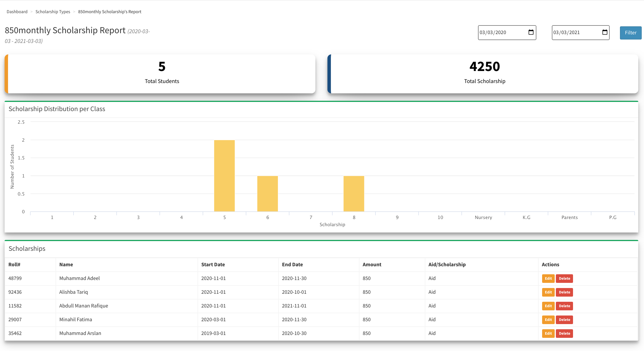Viewport: 644px width, 351px height.
Task: Click the class 8 bar in chart
Action: tap(354, 194)
